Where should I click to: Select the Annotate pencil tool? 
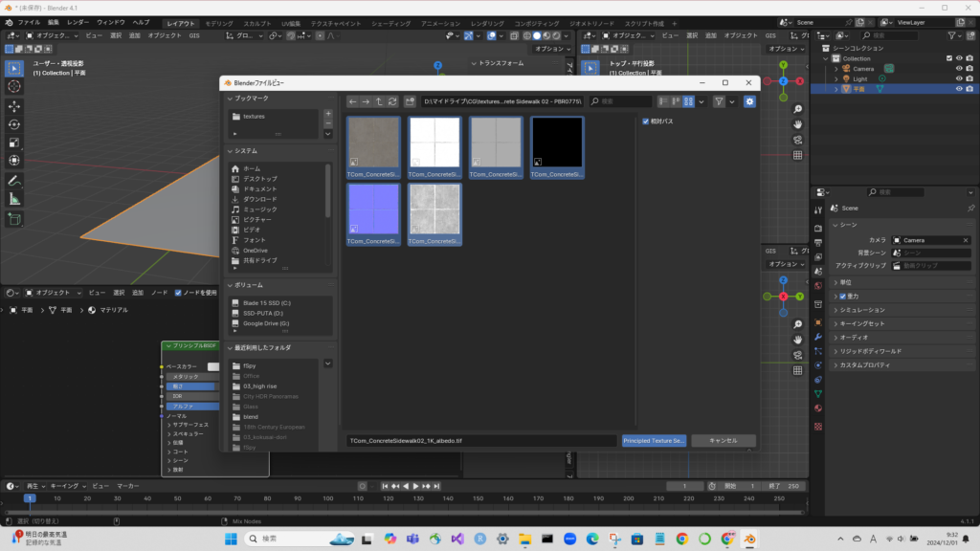[14, 180]
